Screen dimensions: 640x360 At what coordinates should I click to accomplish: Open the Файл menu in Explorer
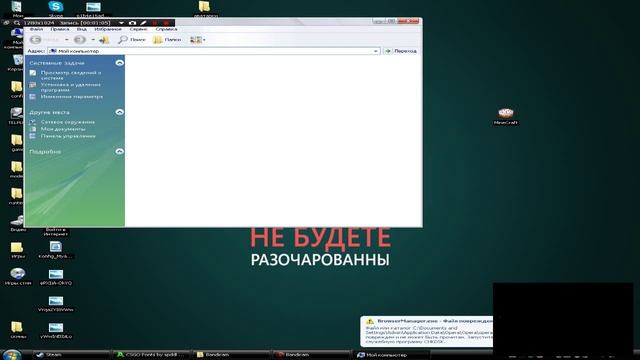pos(36,29)
